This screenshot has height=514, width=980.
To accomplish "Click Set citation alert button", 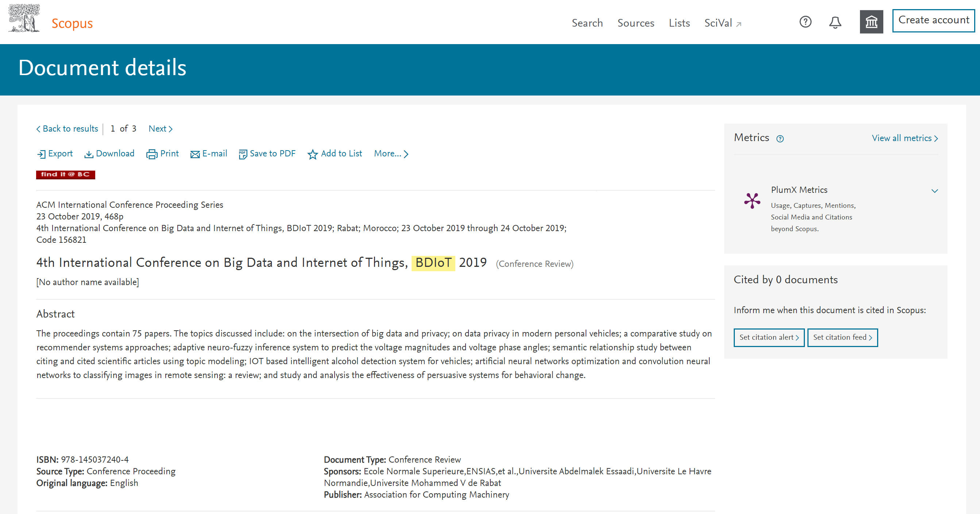I will coord(769,337).
